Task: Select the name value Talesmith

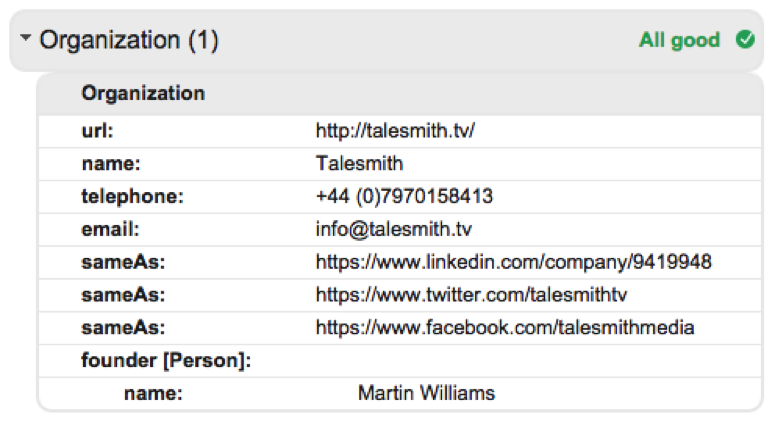Action: pos(359,163)
